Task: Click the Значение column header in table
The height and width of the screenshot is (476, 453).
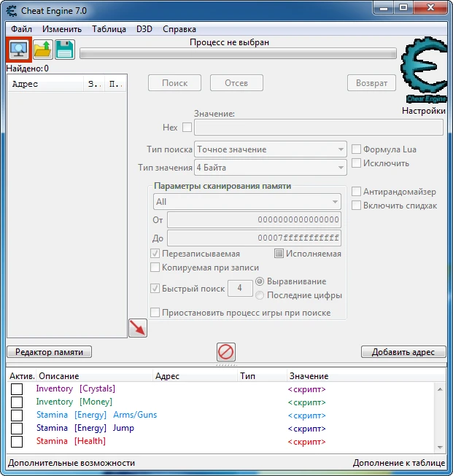Action: point(365,376)
